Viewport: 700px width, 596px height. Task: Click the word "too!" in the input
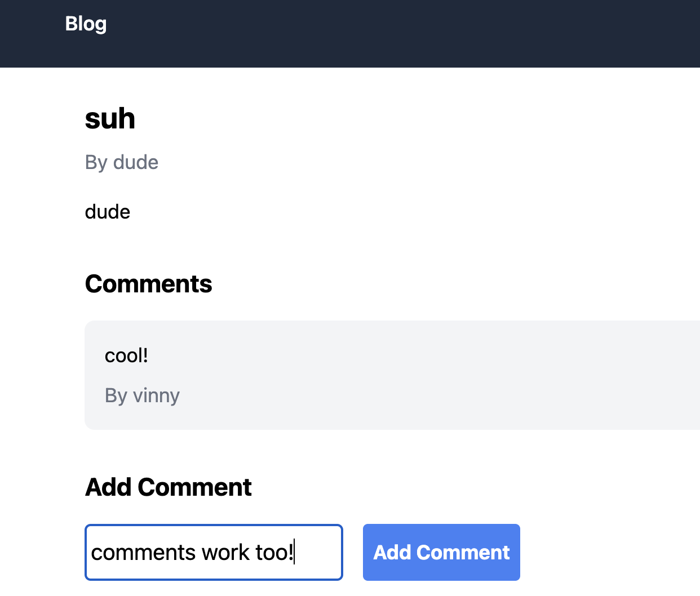click(274, 553)
